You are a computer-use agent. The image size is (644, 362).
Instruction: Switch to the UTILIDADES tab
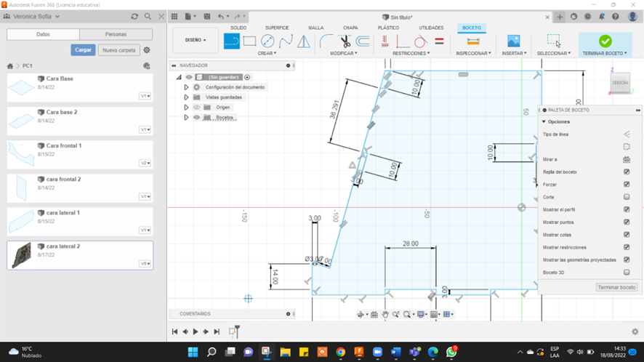click(431, 28)
